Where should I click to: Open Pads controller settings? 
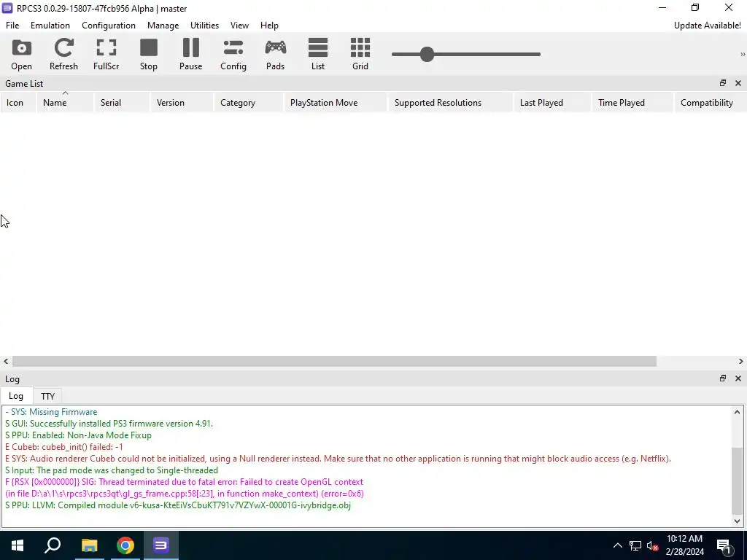click(275, 54)
